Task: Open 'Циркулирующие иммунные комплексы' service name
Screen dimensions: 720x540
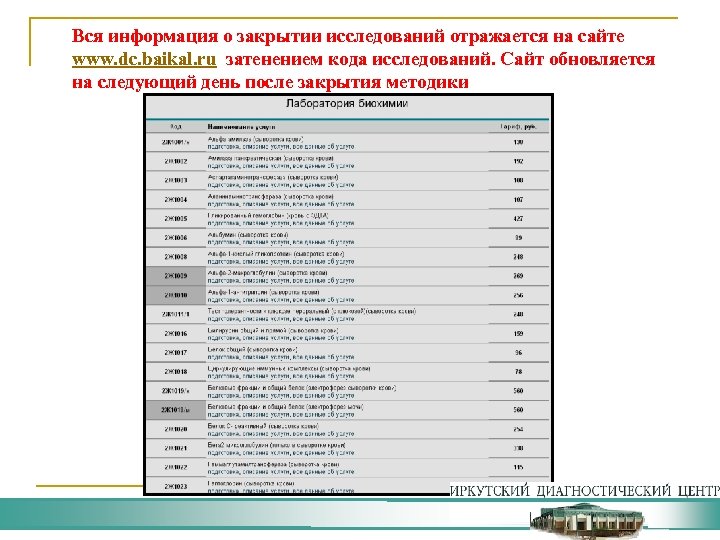Action: pyautogui.click(x=289, y=368)
